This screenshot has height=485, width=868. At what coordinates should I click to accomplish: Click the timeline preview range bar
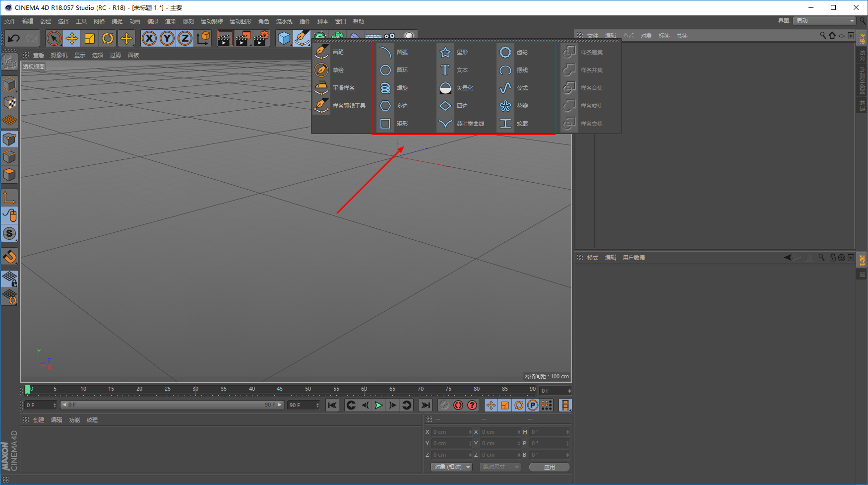172,405
